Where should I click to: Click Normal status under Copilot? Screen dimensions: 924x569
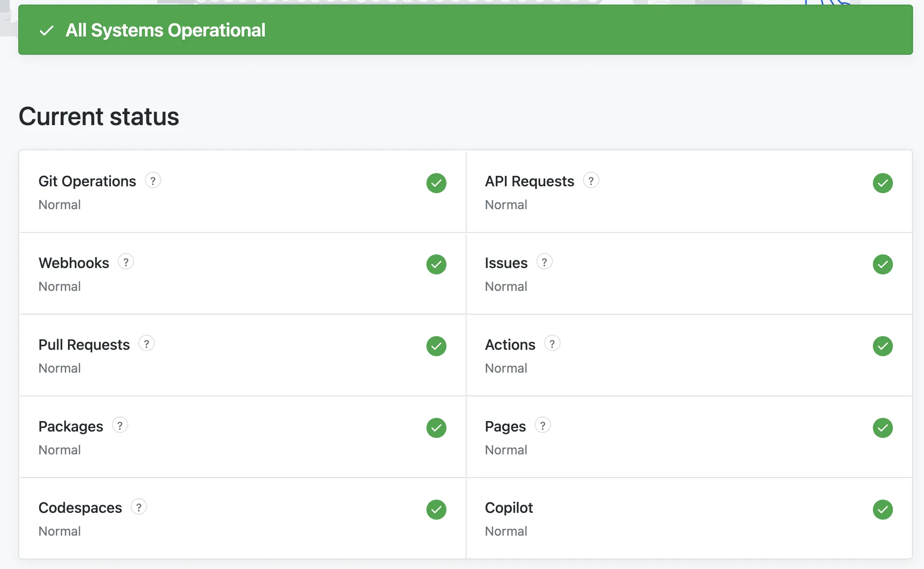(506, 531)
